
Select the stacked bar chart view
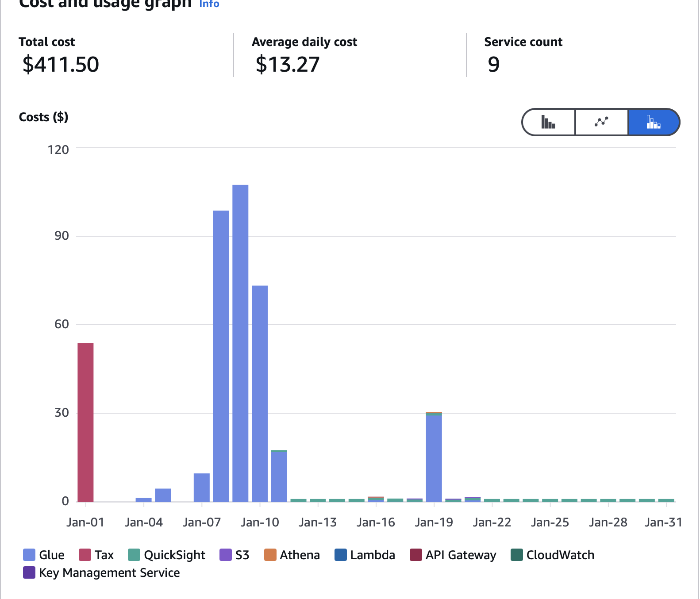654,122
